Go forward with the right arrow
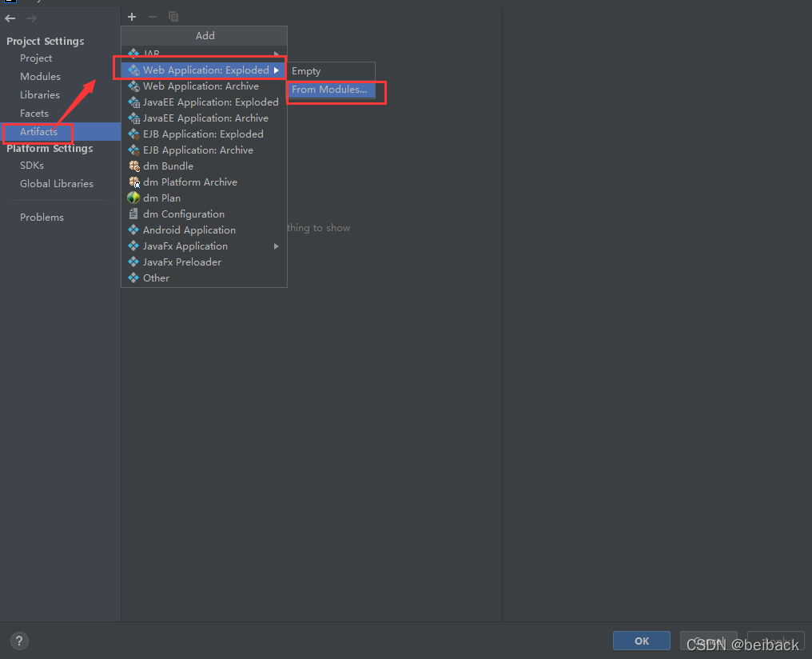812x659 pixels. [x=31, y=18]
